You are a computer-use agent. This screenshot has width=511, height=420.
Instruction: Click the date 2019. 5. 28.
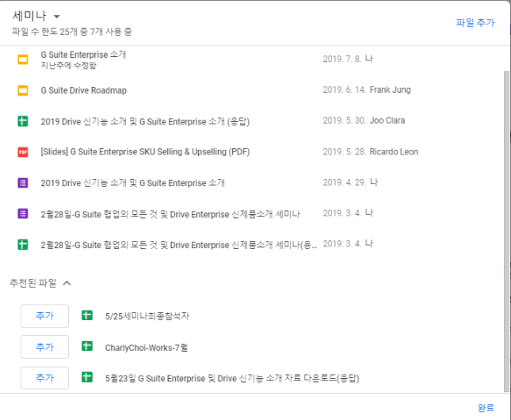coord(345,151)
